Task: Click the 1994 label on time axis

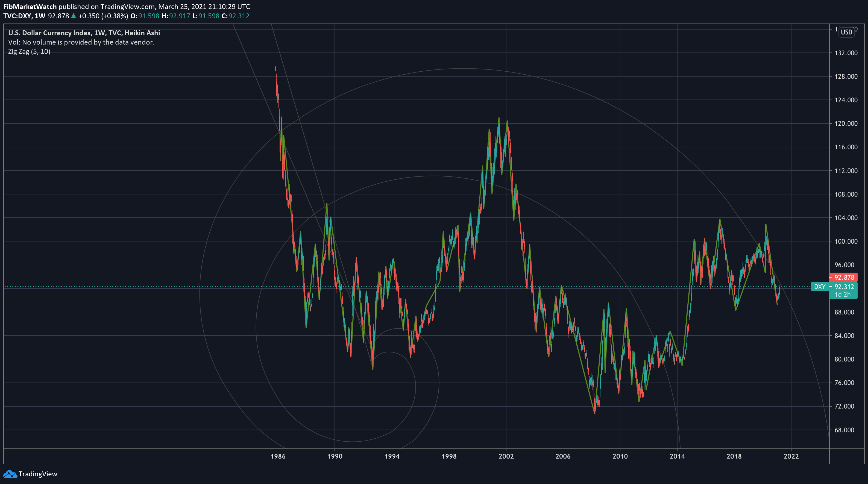Action: coord(392,456)
